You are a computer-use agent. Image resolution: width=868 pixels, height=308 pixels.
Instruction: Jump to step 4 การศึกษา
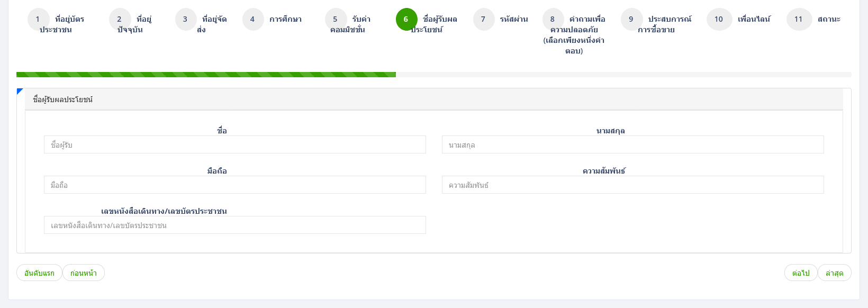tap(252, 20)
